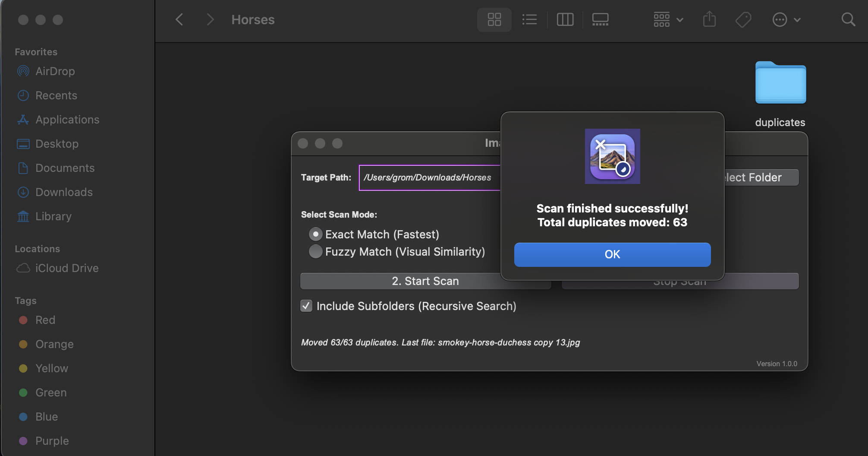Image resolution: width=868 pixels, height=456 pixels.
Task: Go back with the left chevron
Action: click(x=179, y=19)
